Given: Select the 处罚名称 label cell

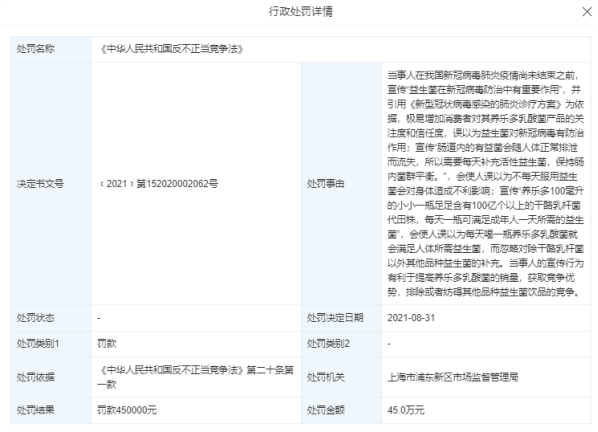Looking at the screenshot, I should 51,49.
